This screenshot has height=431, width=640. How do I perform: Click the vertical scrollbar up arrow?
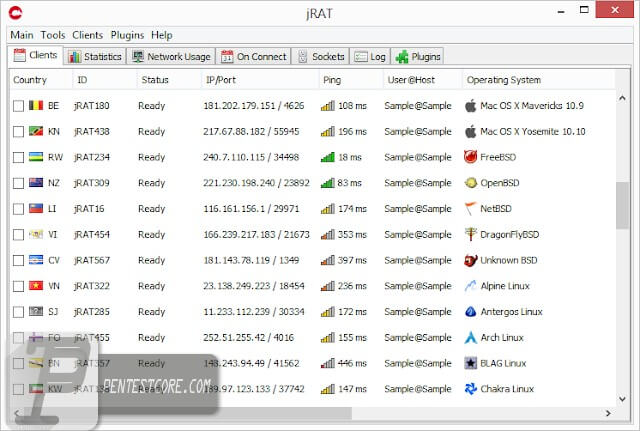[622, 98]
